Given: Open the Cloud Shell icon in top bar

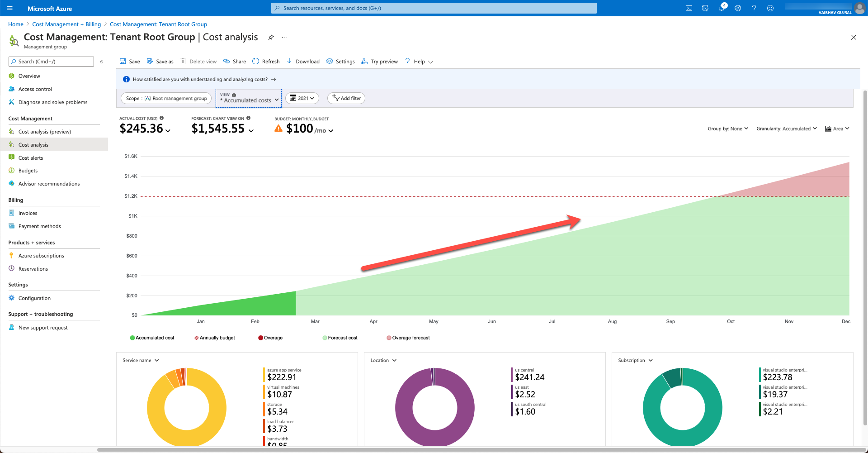Looking at the screenshot, I should pos(689,8).
